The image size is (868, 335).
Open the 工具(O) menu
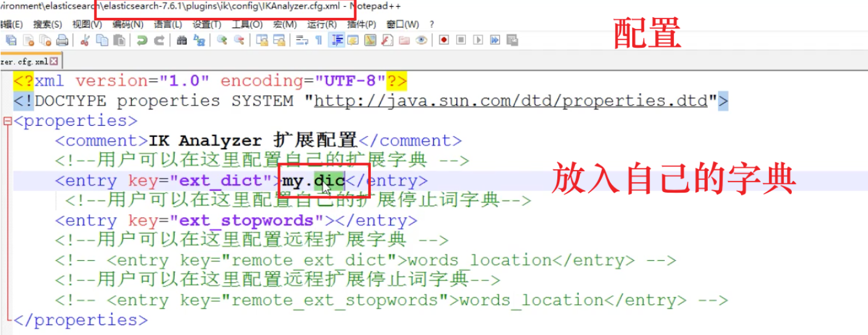[x=247, y=25]
